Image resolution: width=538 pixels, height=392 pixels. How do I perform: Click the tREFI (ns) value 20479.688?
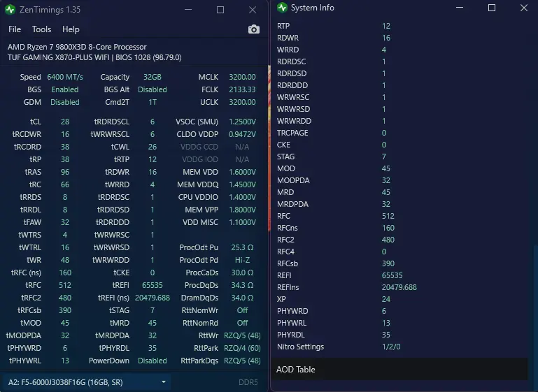coord(153,298)
